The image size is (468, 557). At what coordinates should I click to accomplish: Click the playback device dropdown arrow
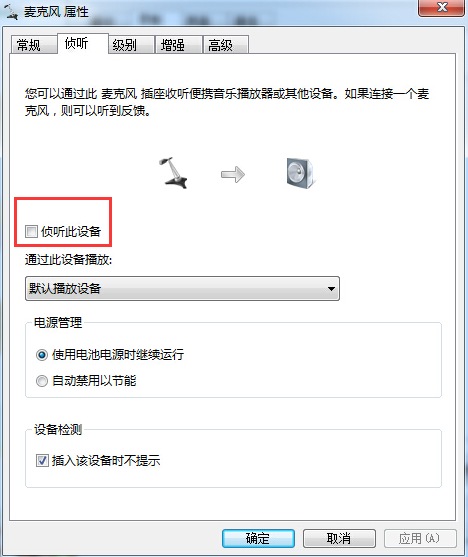pyautogui.click(x=331, y=289)
